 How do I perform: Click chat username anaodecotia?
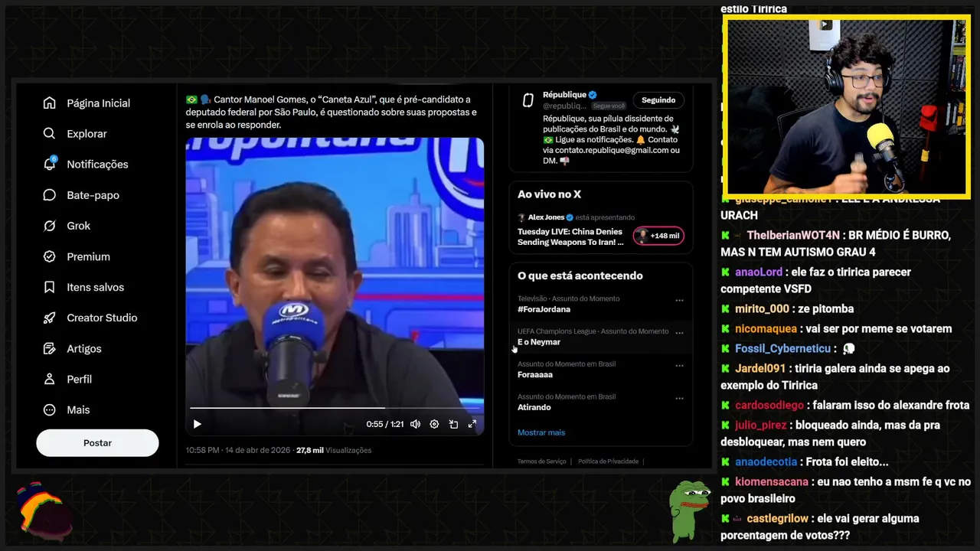pyautogui.click(x=766, y=461)
